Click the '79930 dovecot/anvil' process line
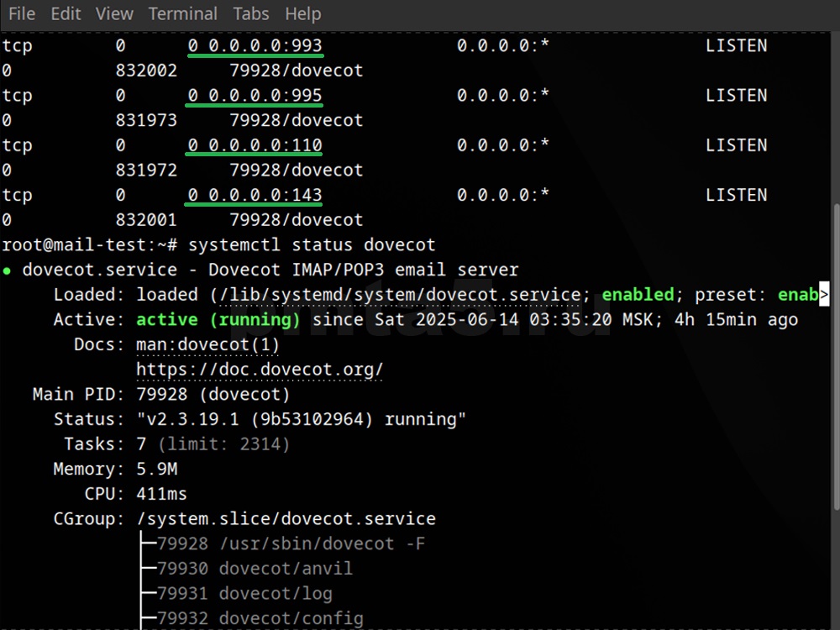The height and width of the screenshot is (630, 840). pyautogui.click(x=255, y=569)
